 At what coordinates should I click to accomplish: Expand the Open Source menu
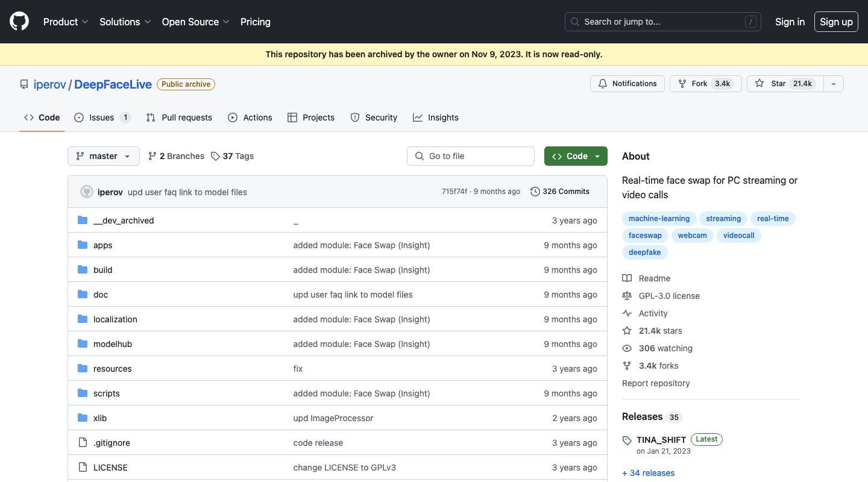[x=196, y=22]
